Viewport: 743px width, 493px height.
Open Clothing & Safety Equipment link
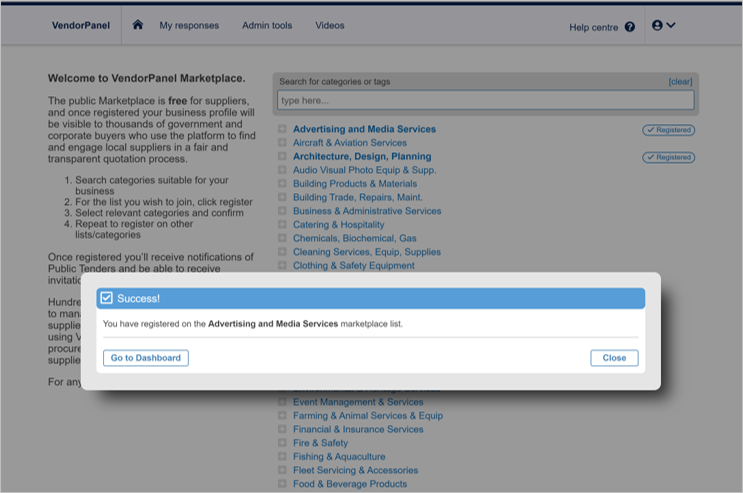point(353,265)
